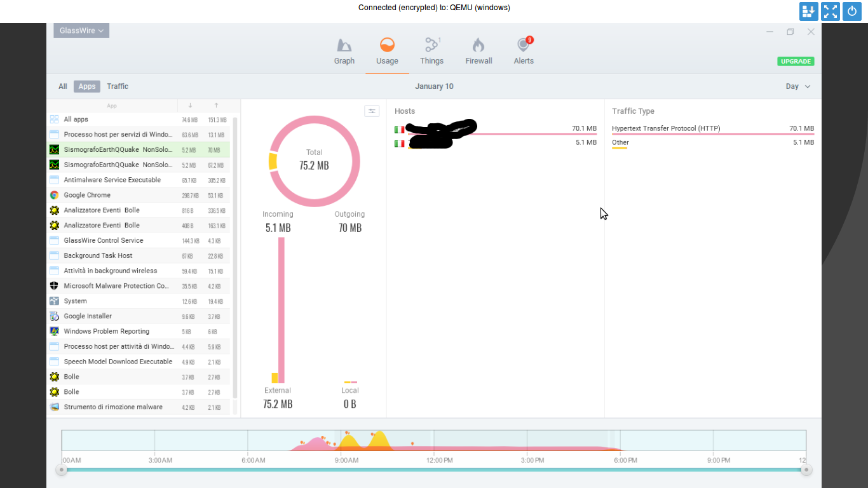Click VNC toolbar download/clipboard icon
Screen dimensions: 868x488
click(x=809, y=11)
